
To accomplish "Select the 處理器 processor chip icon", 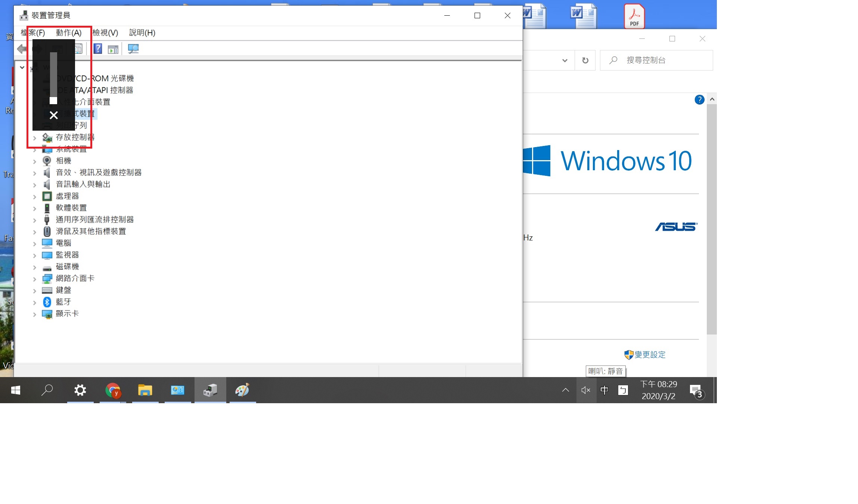I will point(47,196).
